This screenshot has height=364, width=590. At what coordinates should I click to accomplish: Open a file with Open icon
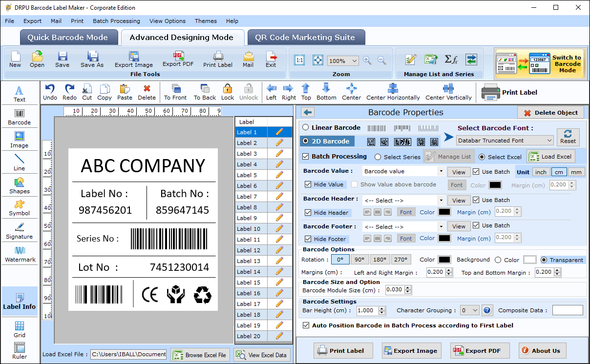coord(37,60)
